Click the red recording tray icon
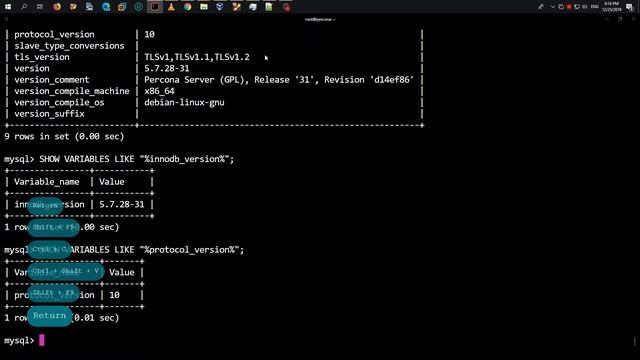 [x=569, y=7]
